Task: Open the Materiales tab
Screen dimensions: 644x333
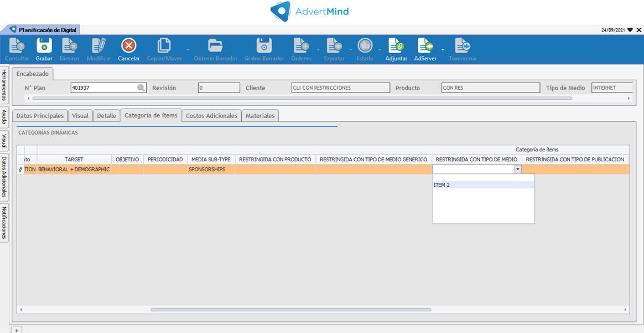Action: [x=260, y=116]
